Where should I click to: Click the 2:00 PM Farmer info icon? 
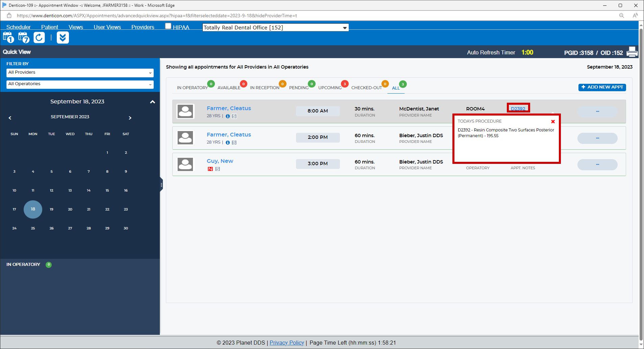coord(228,143)
